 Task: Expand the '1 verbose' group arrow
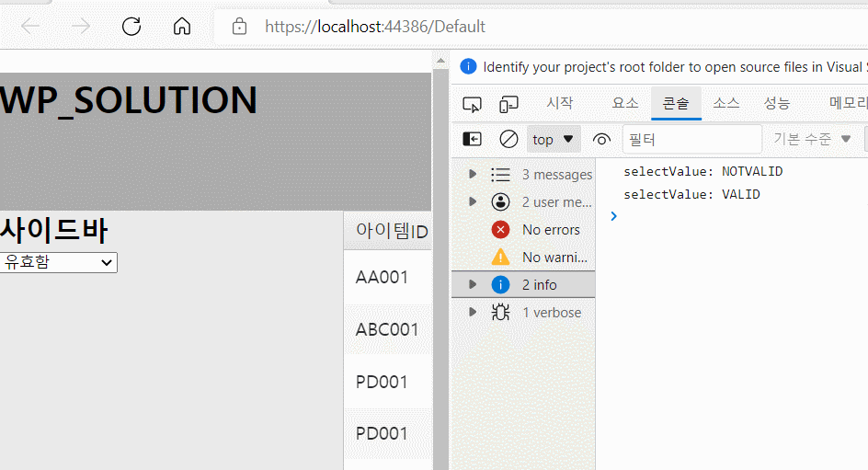click(473, 312)
